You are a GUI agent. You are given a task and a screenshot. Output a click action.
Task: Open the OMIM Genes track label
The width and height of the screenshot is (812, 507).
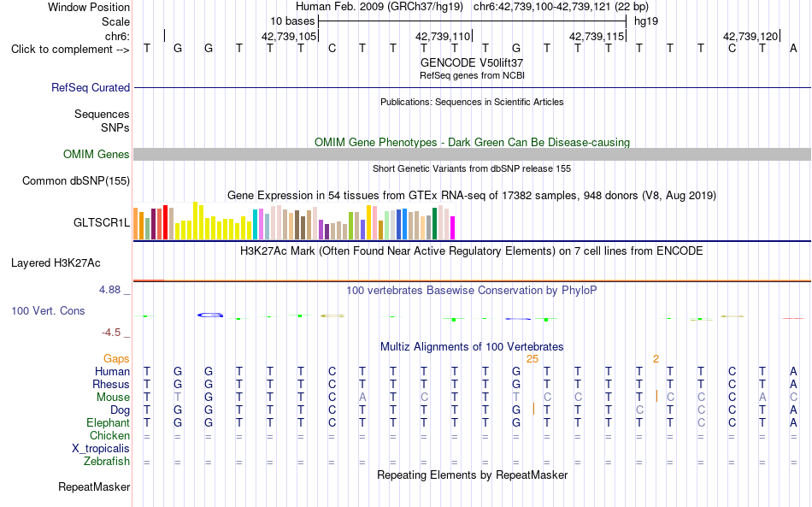point(96,155)
